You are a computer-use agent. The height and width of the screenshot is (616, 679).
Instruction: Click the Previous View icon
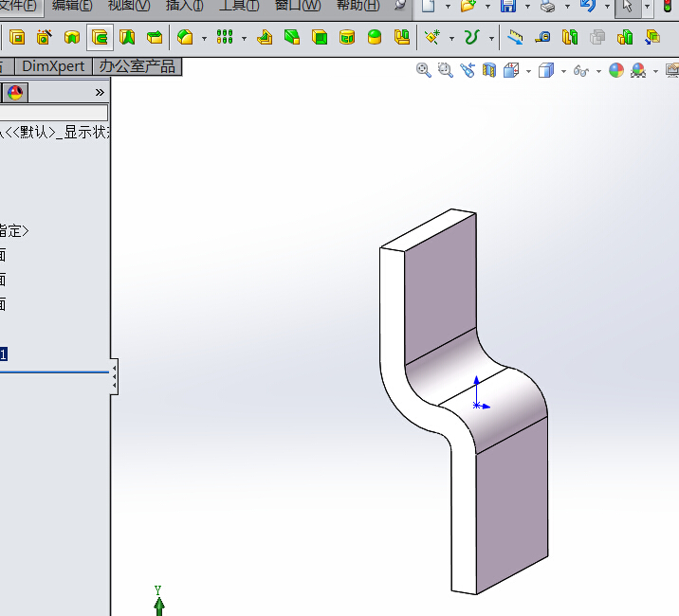(x=468, y=70)
